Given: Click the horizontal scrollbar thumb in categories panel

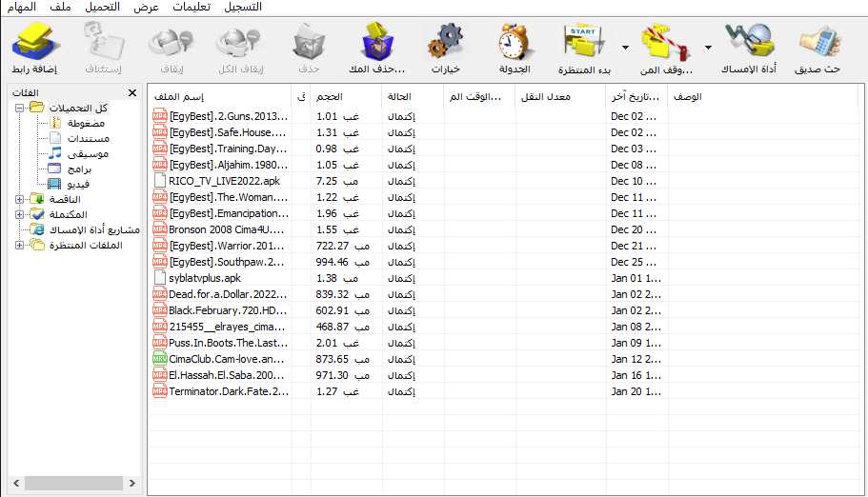Looking at the screenshot, I should (x=73, y=483).
